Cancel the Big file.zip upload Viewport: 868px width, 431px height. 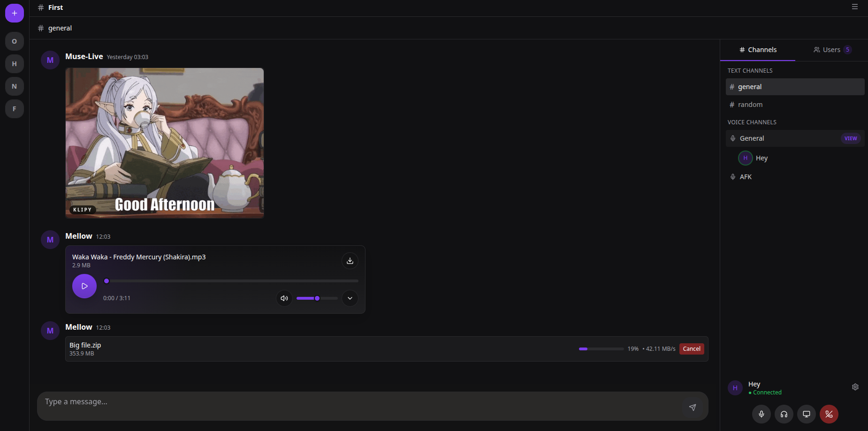pos(691,349)
